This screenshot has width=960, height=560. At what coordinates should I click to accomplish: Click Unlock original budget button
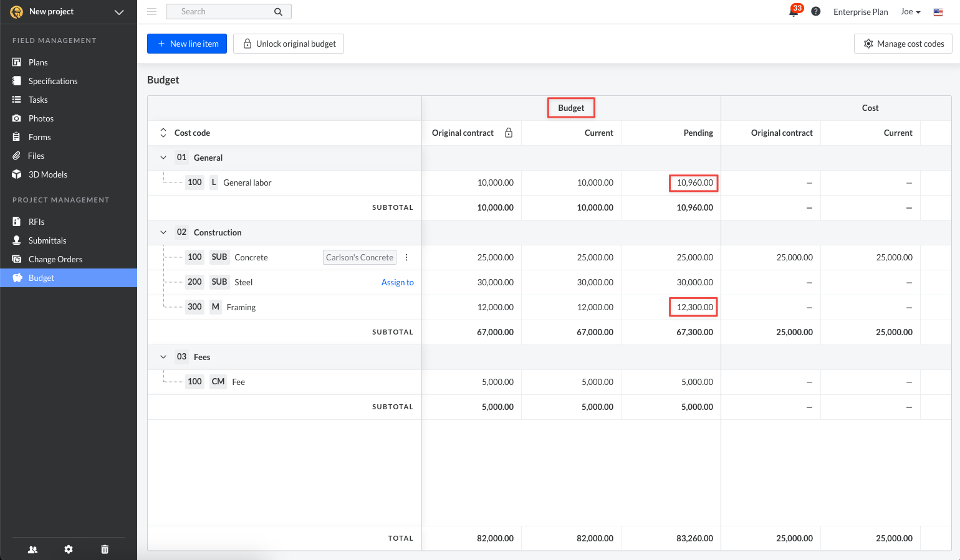[289, 44]
